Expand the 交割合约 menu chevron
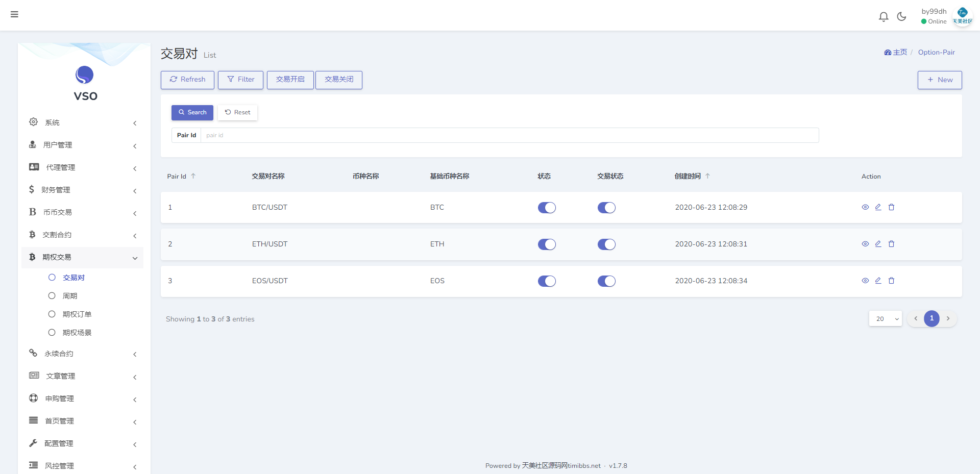 pos(135,236)
